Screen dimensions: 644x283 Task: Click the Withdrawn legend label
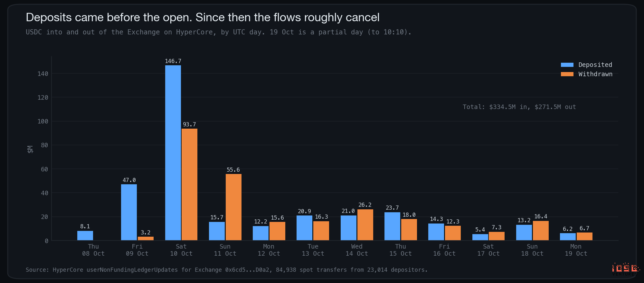tap(595, 74)
